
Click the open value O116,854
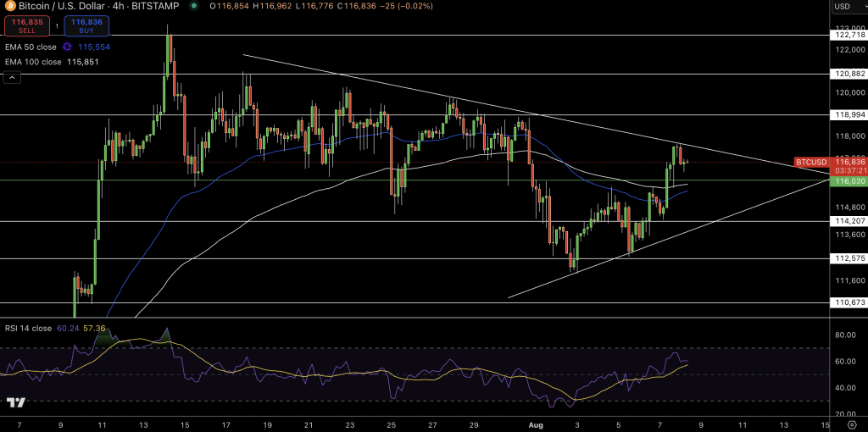229,6
